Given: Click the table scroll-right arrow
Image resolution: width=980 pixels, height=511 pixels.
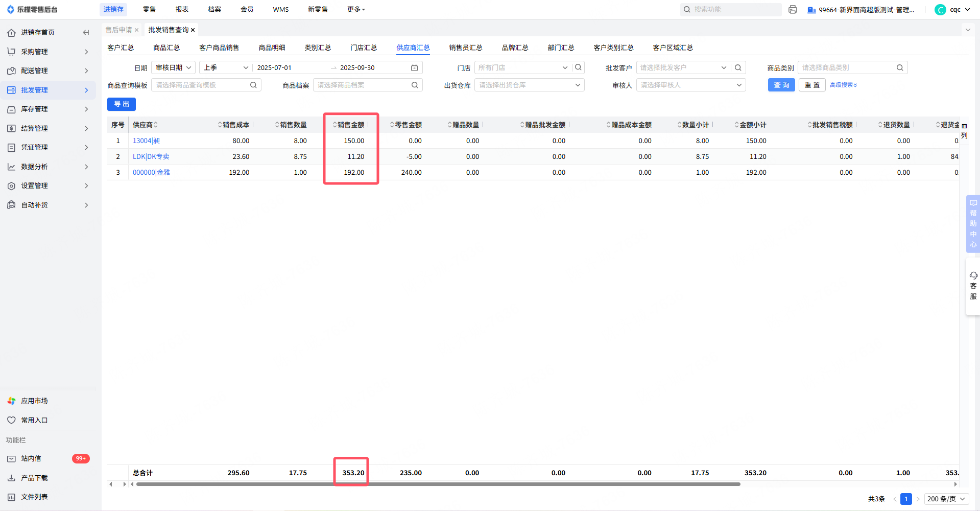Looking at the screenshot, I should point(955,484).
